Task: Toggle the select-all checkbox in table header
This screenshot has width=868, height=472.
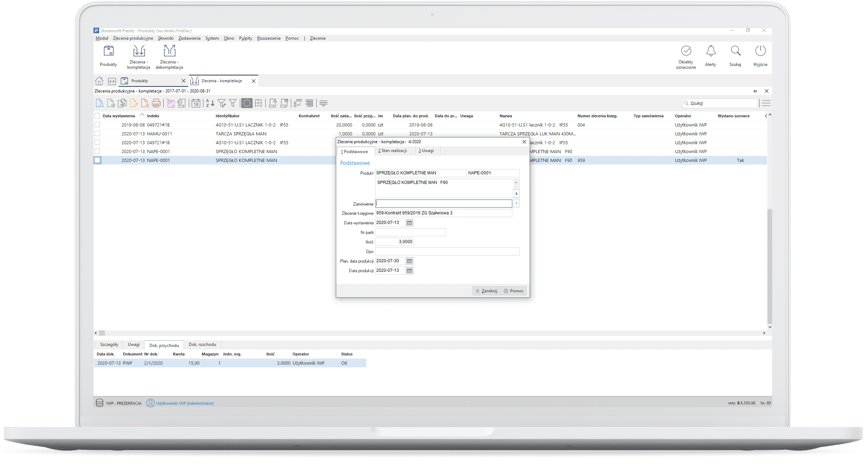Action: click(x=97, y=116)
